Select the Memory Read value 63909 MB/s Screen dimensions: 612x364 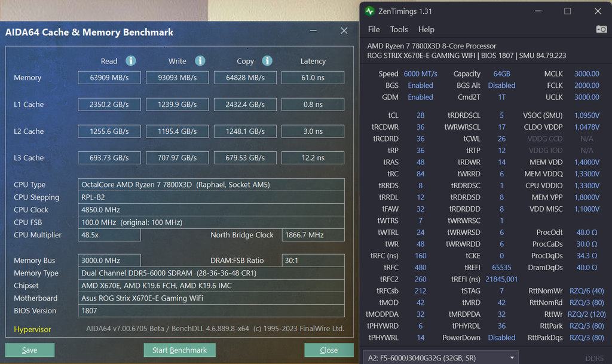109,78
